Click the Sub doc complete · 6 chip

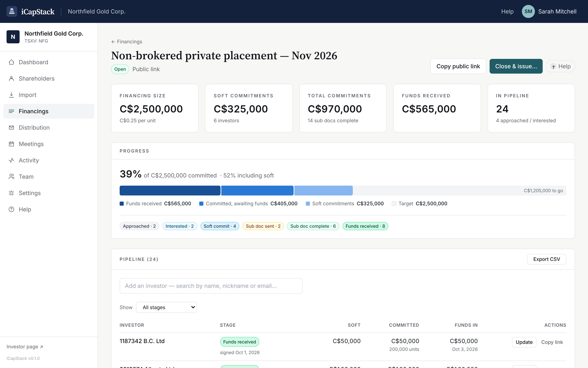coord(313,226)
